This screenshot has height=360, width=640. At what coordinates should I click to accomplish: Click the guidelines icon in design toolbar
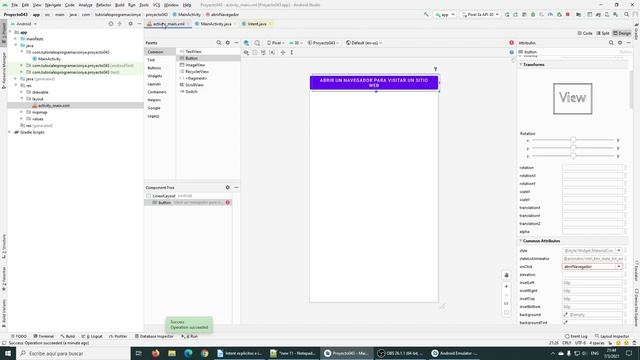pyautogui.click(x=292, y=52)
